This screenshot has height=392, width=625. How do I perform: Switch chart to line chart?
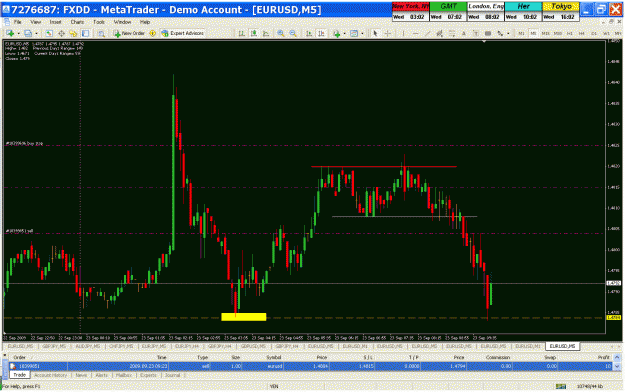(x=265, y=33)
